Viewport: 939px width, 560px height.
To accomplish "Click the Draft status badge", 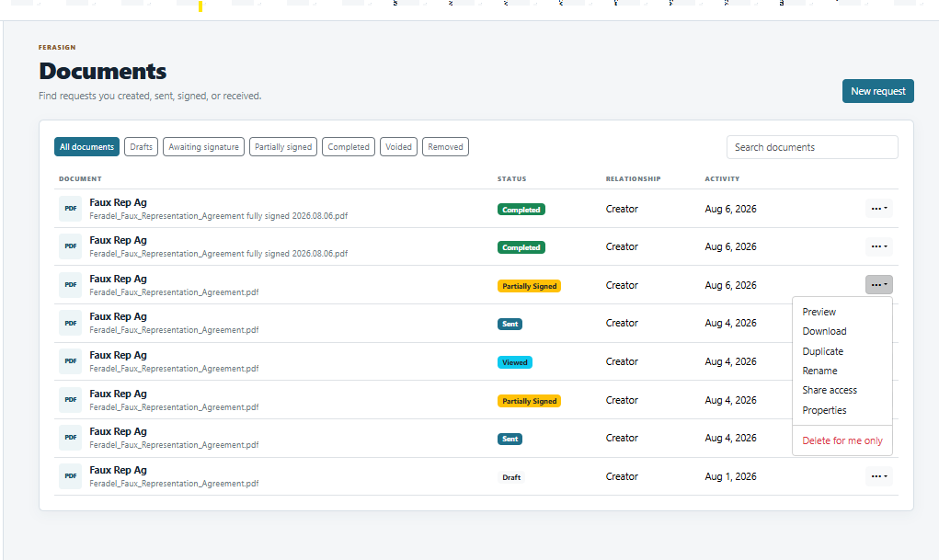I will (510, 477).
